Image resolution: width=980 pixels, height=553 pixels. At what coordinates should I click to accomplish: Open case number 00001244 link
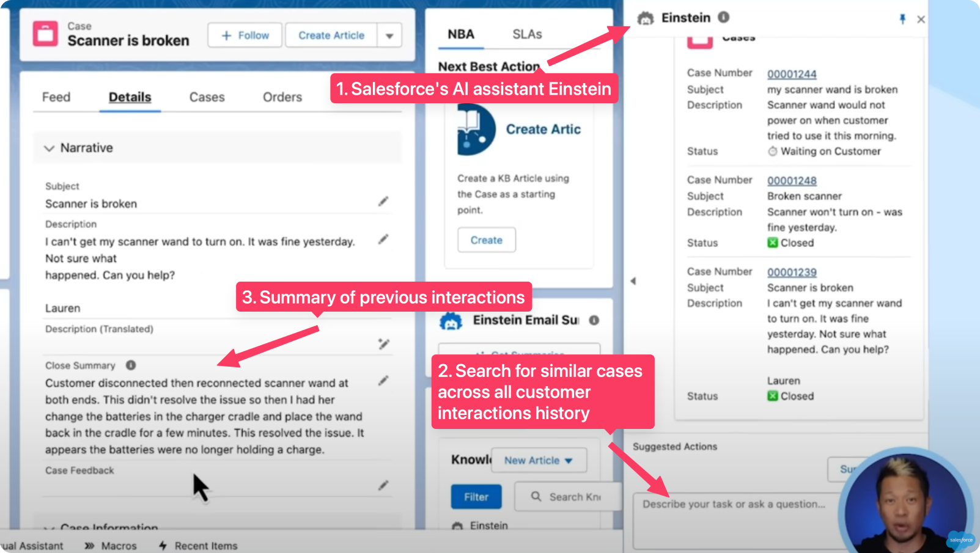click(792, 74)
